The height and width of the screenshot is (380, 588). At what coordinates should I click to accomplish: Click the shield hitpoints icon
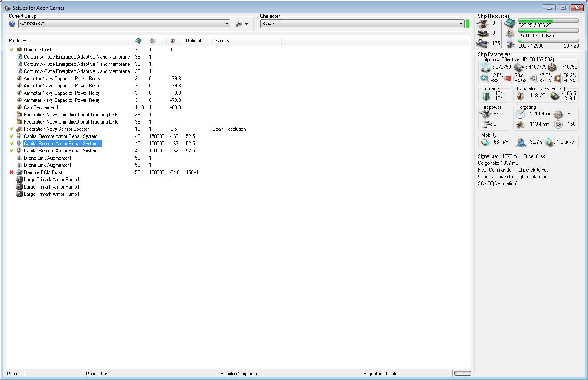point(485,67)
